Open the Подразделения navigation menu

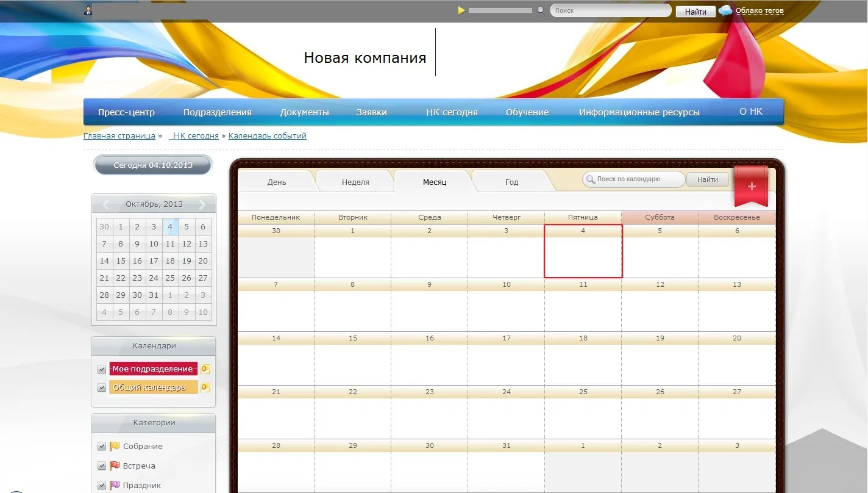217,112
